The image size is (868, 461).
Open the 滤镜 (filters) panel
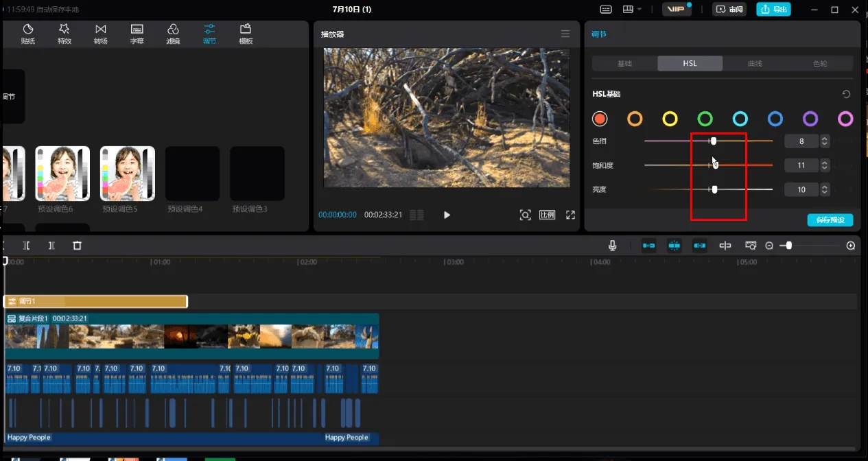pos(174,34)
